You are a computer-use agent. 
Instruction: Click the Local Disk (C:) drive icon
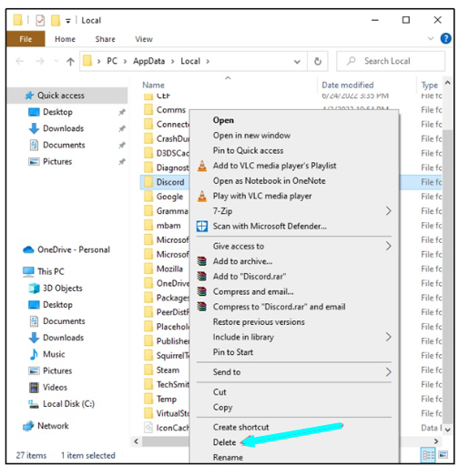pyautogui.click(x=34, y=404)
